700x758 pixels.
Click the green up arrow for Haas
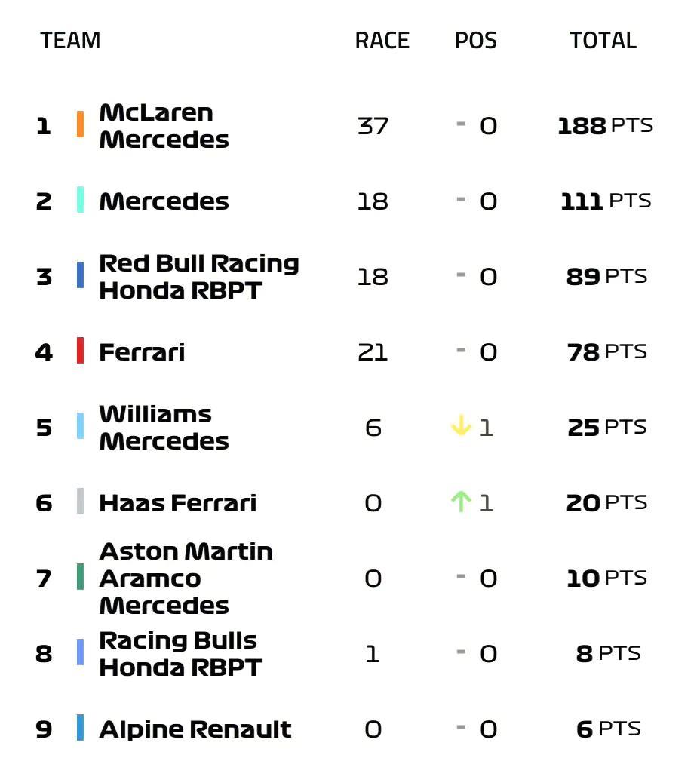tap(461, 502)
